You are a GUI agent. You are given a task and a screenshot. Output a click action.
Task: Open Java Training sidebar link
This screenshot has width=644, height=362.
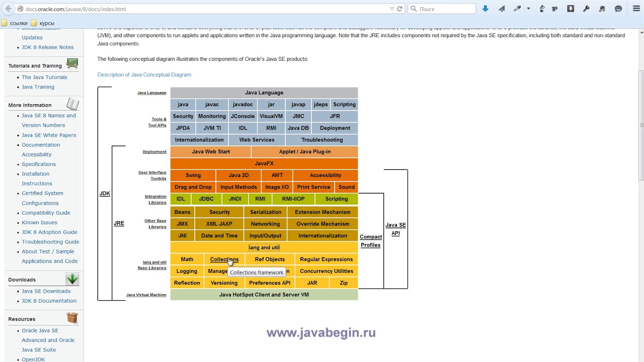tap(38, 87)
